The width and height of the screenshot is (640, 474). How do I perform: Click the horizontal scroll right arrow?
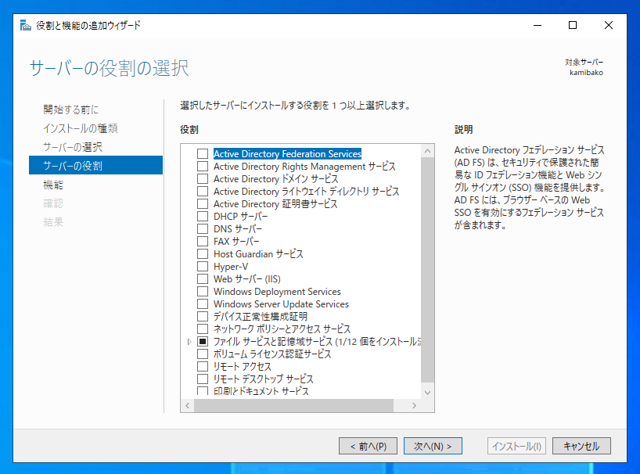point(414,405)
